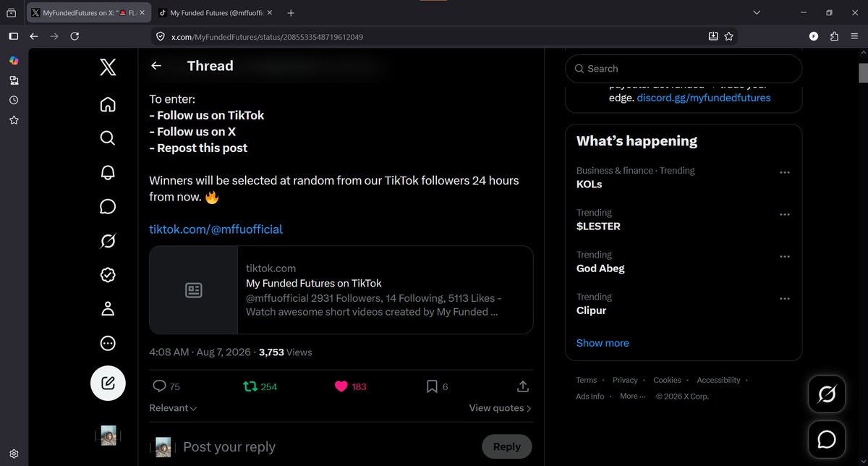Viewport: 868px width, 466px height.
Task: Open browser application menu
Action: click(854, 36)
